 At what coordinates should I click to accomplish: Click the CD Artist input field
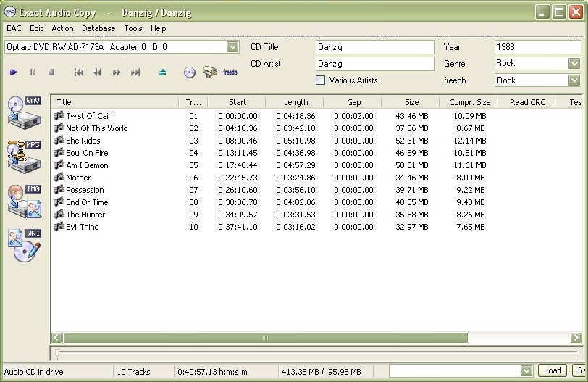pos(375,64)
